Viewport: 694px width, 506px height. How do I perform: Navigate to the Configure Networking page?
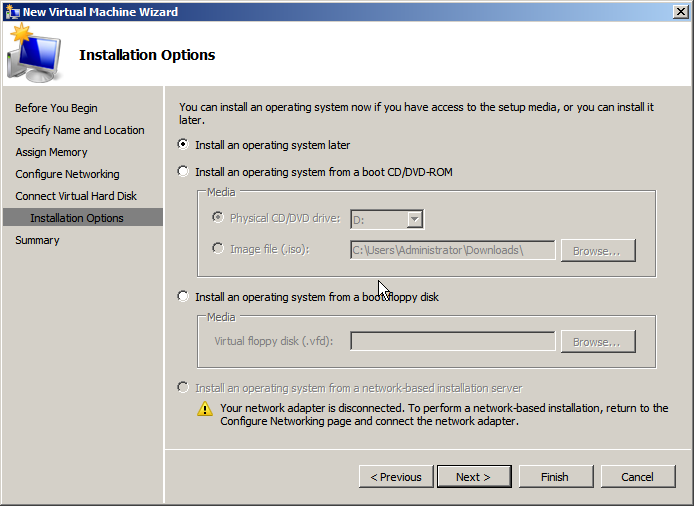pos(67,174)
